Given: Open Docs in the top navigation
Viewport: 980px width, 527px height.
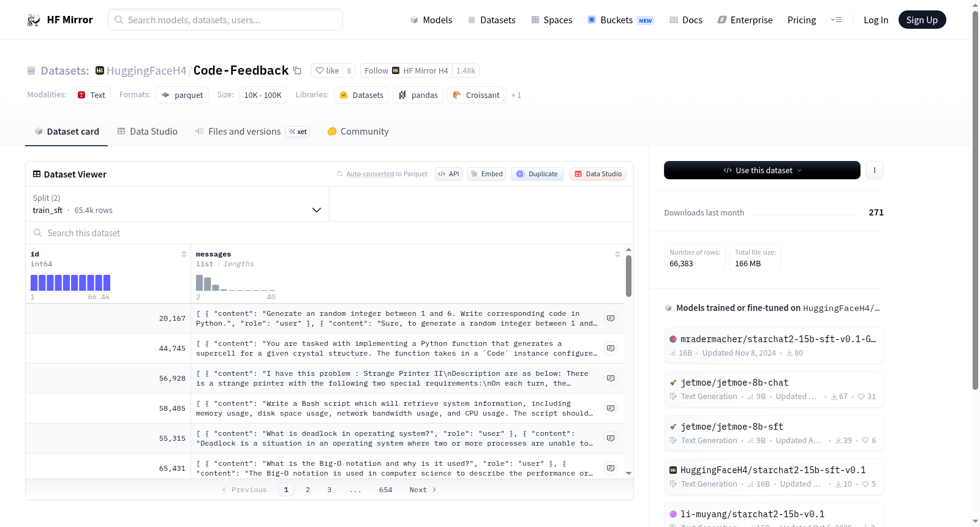Looking at the screenshot, I should (686, 20).
